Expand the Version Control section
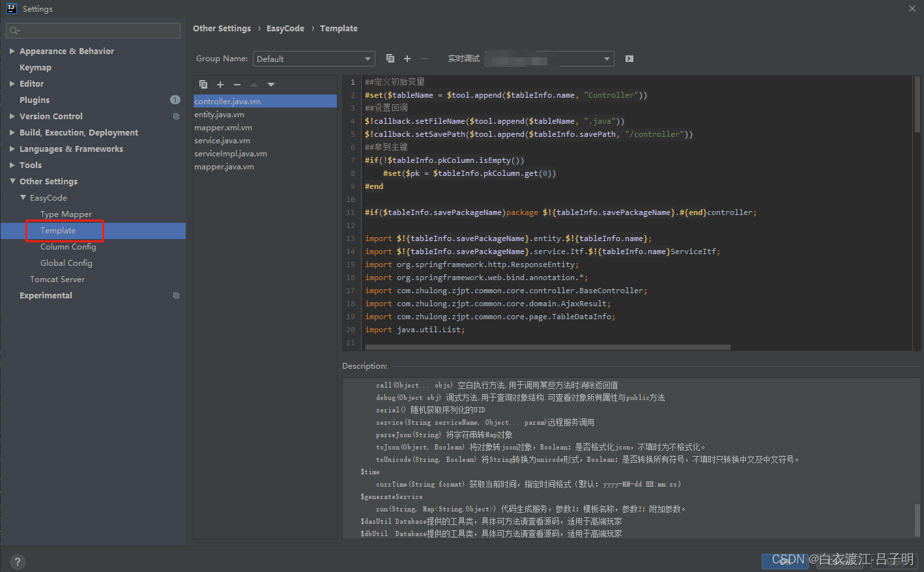 (x=12, y=116)
